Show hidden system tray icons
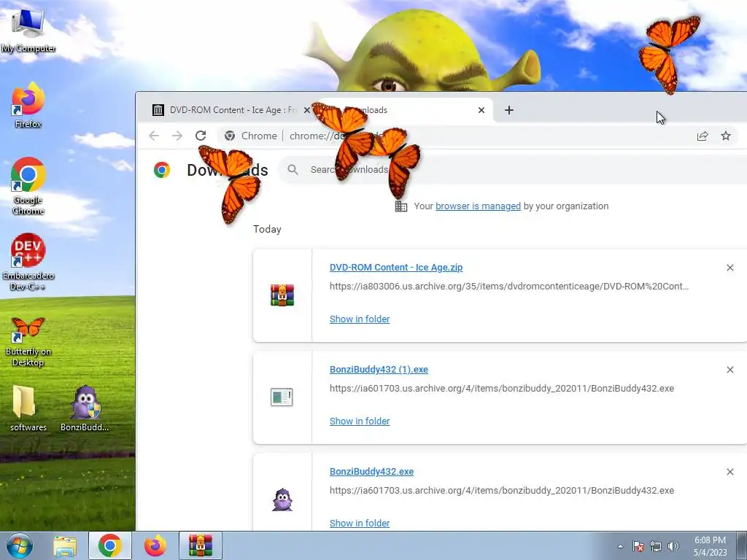The image size is (747, 560). point(620,546)
